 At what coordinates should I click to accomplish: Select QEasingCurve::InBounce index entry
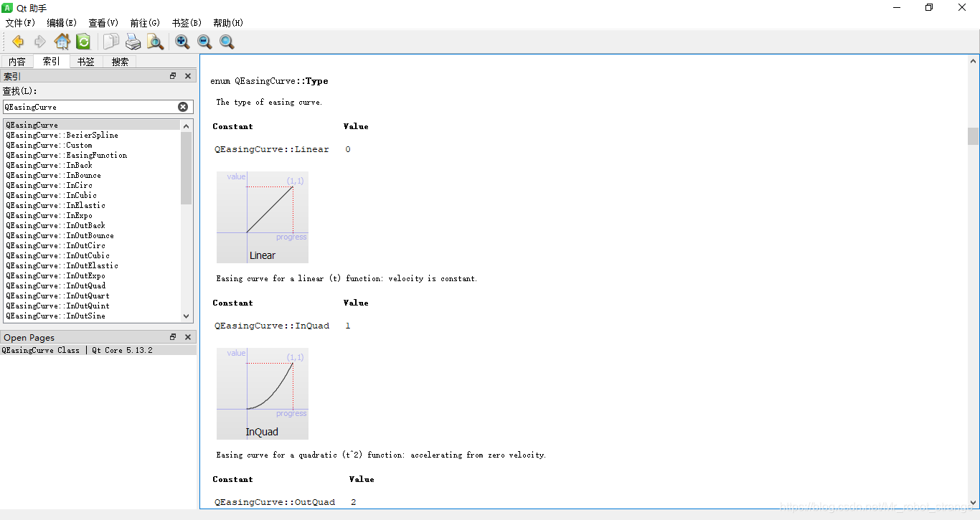(x=93, y=175)
